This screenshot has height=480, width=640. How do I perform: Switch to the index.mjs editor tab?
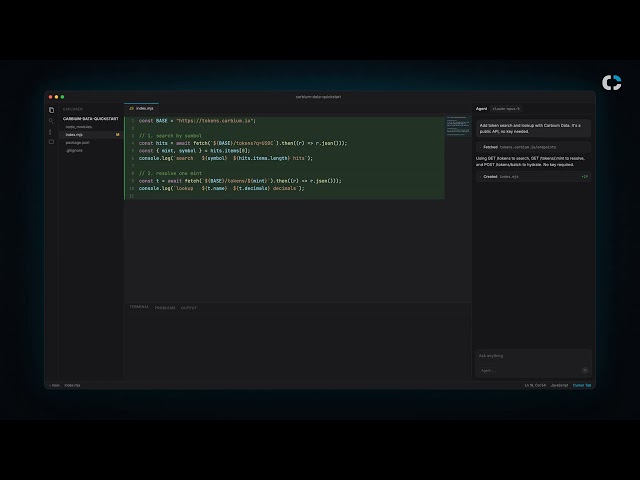pos(141,109)
